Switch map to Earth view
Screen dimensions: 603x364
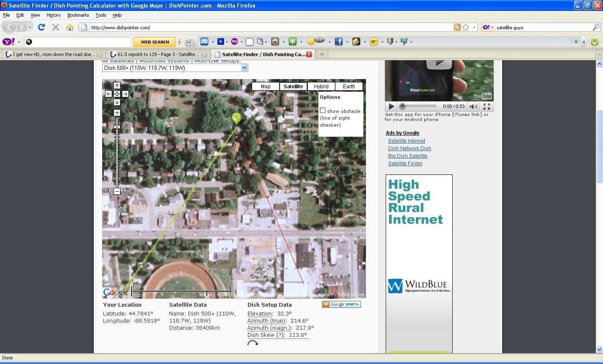coord(349,86)
